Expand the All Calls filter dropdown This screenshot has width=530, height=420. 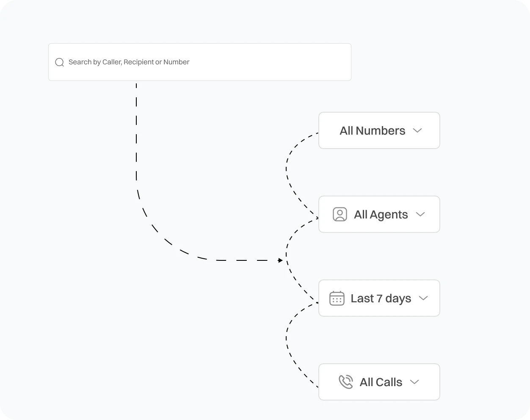379,382
